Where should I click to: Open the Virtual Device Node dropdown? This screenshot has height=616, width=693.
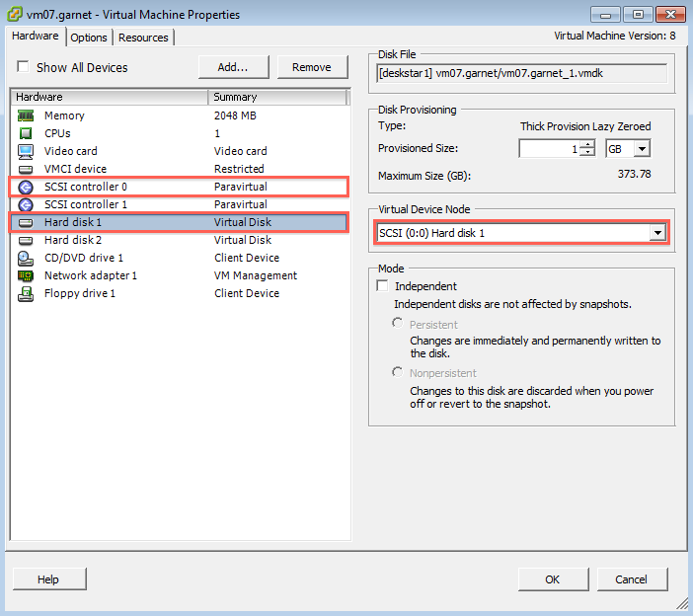pyautogui.click(x=657, y=232)
